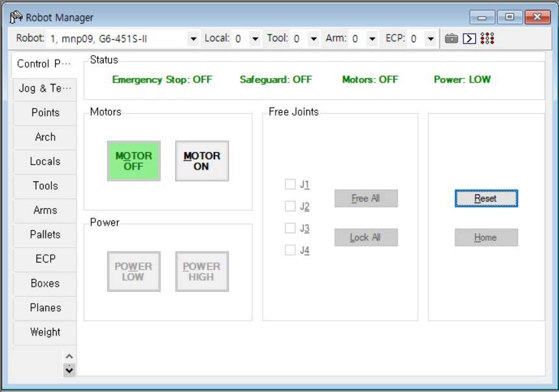The width and height of the screenshot is (559, 392).
Task: Minimize the Robot Manager window
Action: (x=482, y=17)
